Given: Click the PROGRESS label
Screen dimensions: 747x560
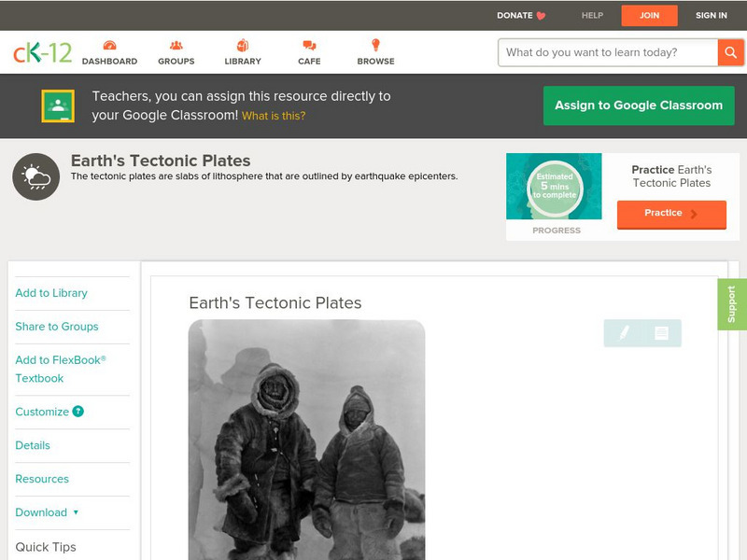Looking at the screenshot, I should (557, 231).
